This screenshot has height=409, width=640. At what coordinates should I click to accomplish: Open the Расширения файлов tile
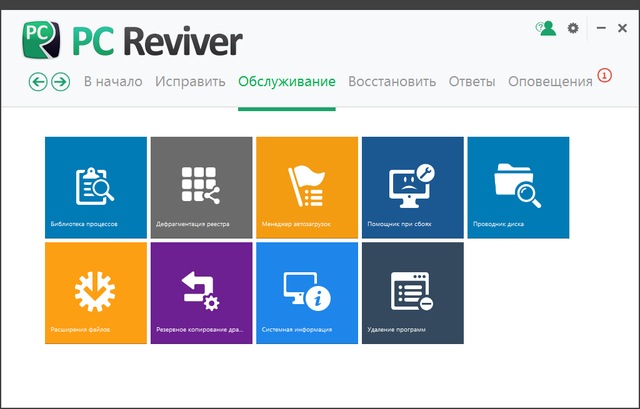coord(96,293)
